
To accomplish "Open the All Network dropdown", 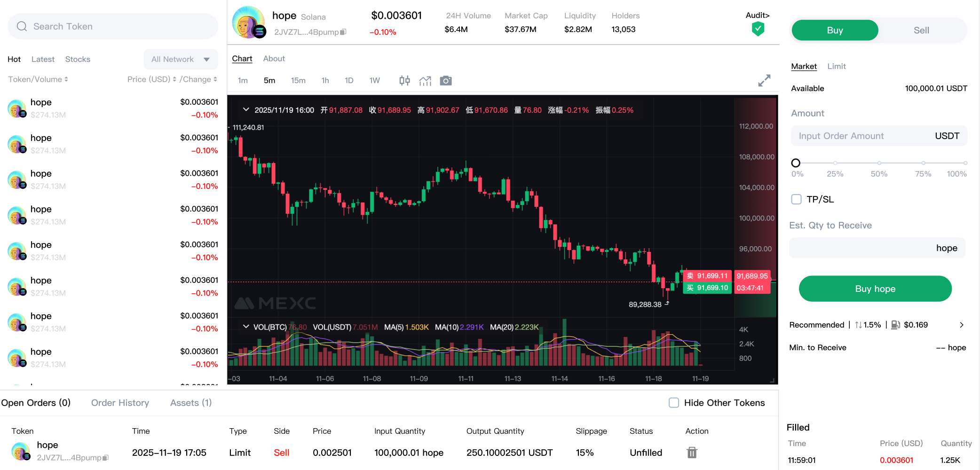I will (181, 59).
